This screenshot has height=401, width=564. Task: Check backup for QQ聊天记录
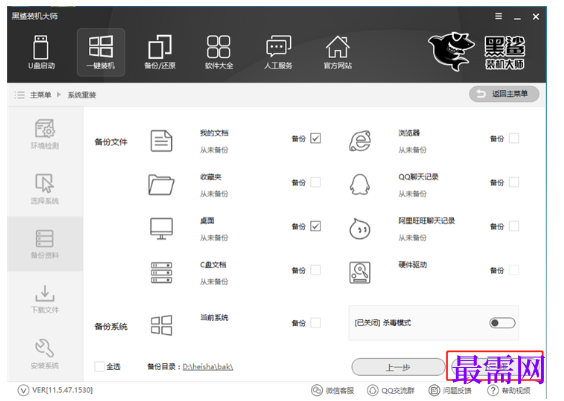coord(514,182)
